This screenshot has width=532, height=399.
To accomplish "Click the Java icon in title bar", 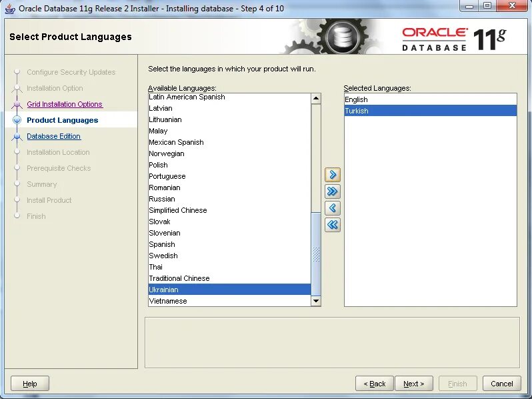I will pyautogui.click(x=10, y=9).
